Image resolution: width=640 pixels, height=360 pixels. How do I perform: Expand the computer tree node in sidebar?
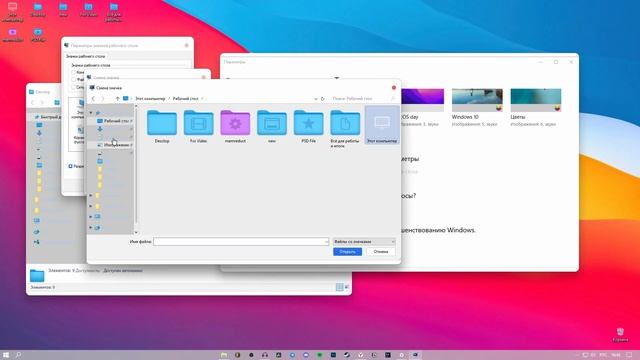(x=91, y=217)
